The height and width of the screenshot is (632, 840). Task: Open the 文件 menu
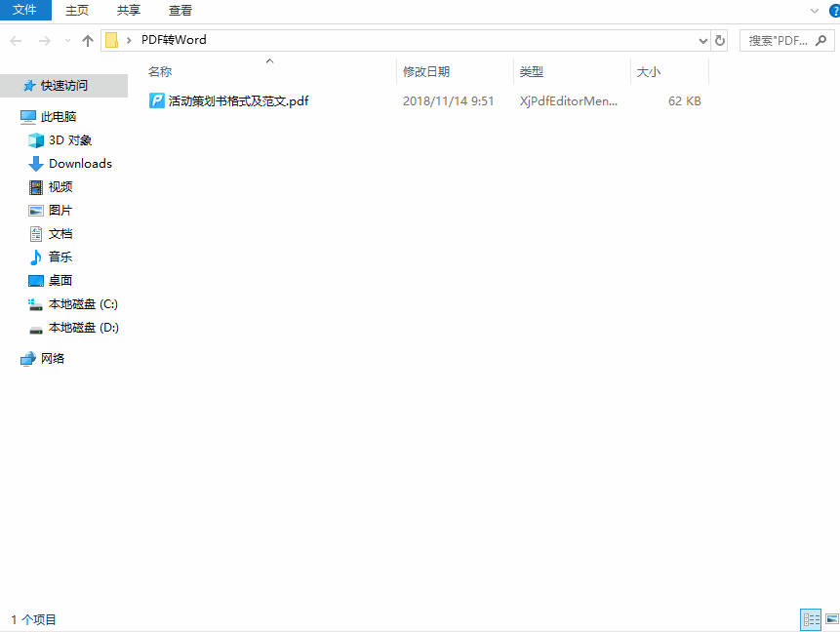pos(25,11)
